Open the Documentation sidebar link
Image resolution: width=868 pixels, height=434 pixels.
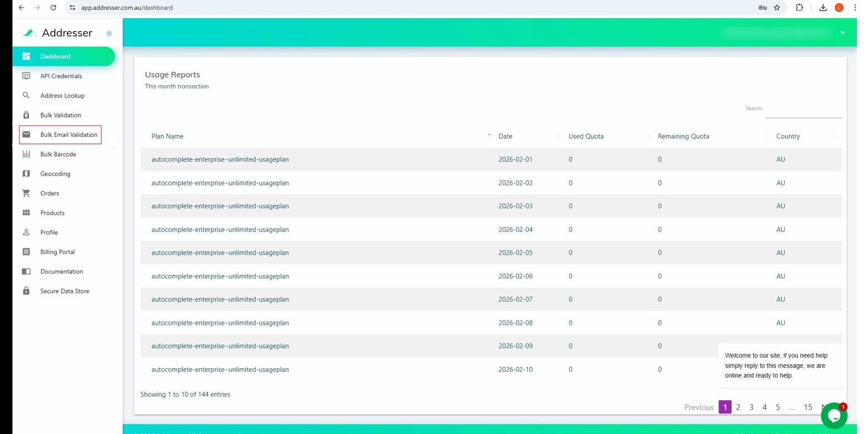point(61,271)
